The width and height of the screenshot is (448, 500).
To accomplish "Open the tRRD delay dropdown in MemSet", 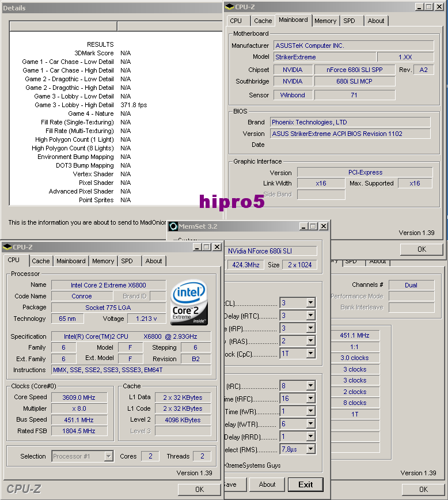I will [x=310, y=436].
